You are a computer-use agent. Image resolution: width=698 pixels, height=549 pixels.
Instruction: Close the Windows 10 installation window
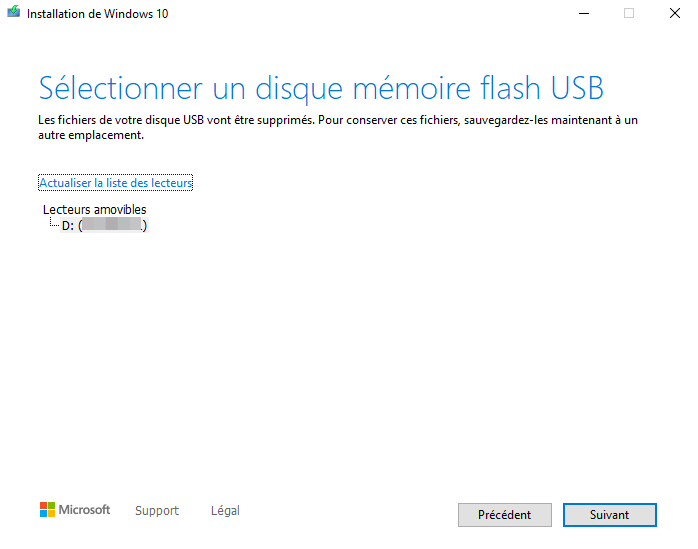pyautogui.click(x=674, y=13)
